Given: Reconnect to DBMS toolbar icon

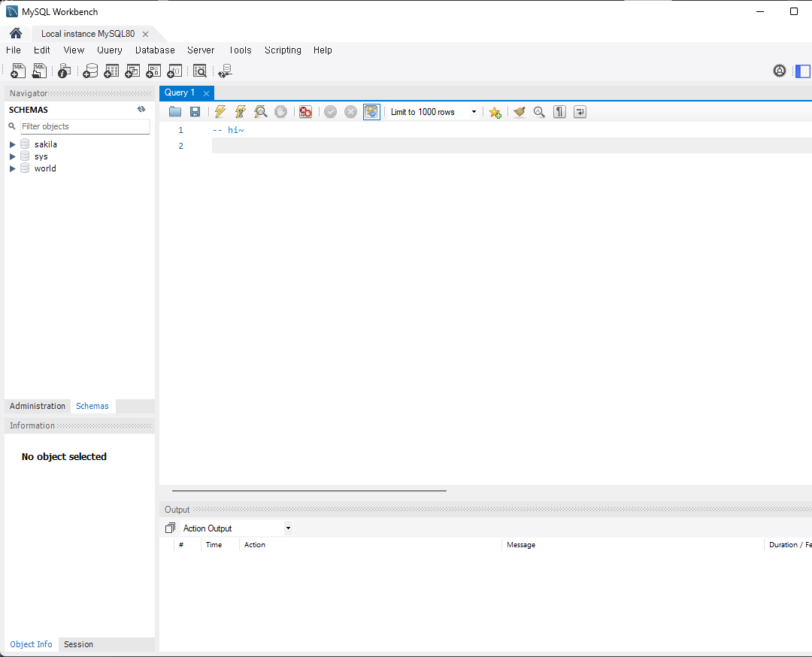Looking at the screenshot, I should pos(225,71).
